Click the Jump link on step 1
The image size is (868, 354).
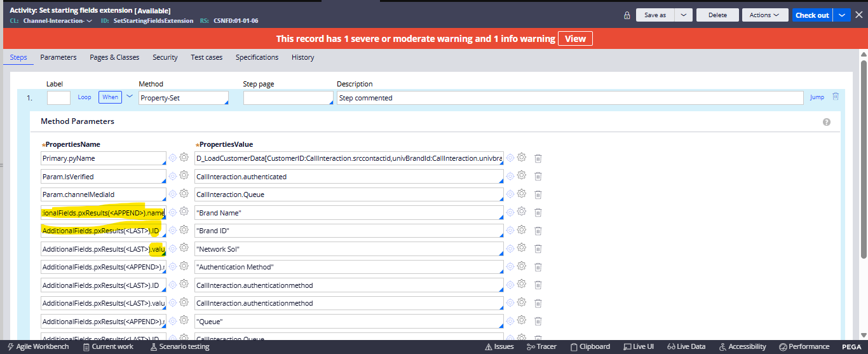pos(817,97)
